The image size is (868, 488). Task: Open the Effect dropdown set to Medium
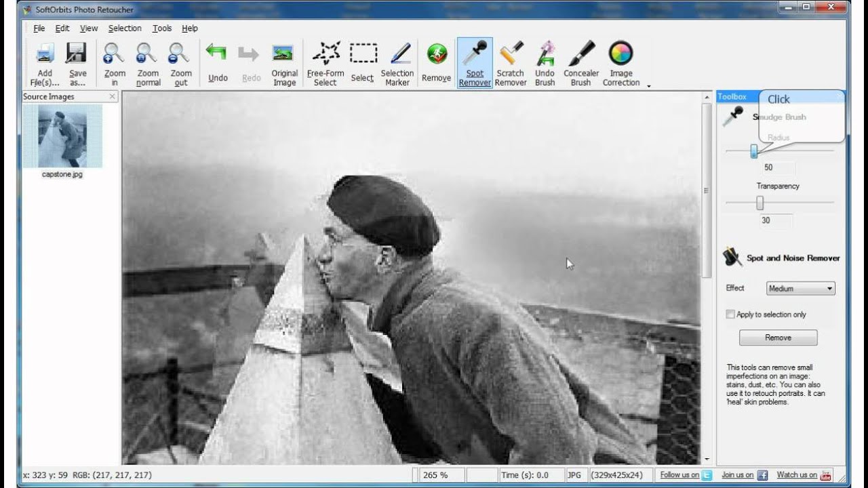point(801,289)
